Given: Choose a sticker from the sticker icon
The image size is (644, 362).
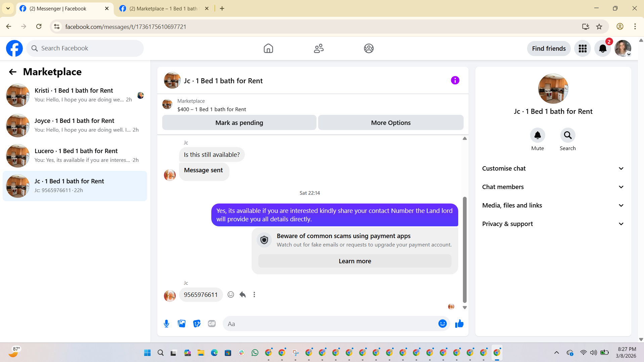Looking at the screenshot, I should (x=197, y=324).
